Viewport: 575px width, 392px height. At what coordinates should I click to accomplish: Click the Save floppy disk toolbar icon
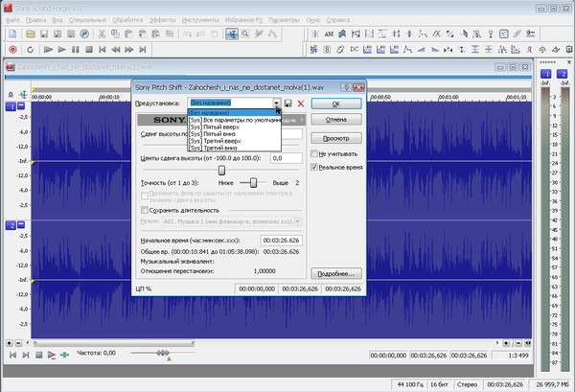point(44,35)
